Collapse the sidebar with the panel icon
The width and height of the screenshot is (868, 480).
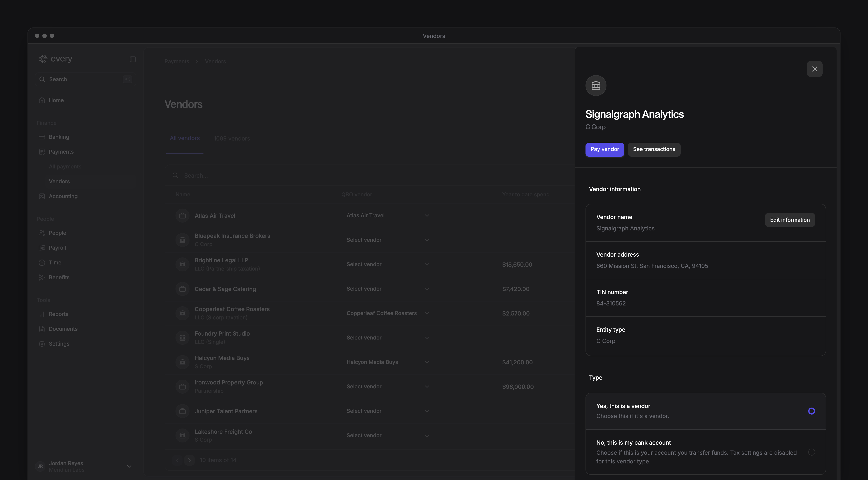133,59
